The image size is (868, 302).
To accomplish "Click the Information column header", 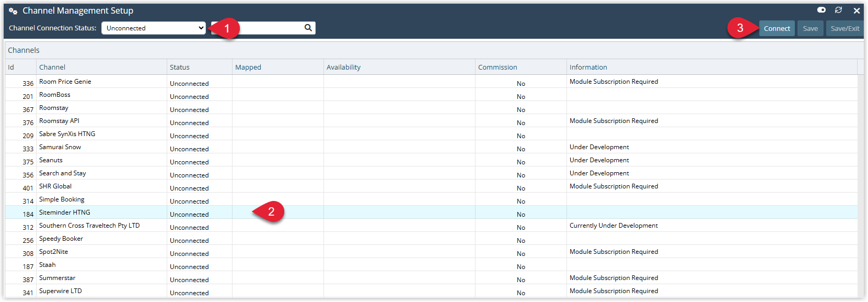I will (712, 67).
